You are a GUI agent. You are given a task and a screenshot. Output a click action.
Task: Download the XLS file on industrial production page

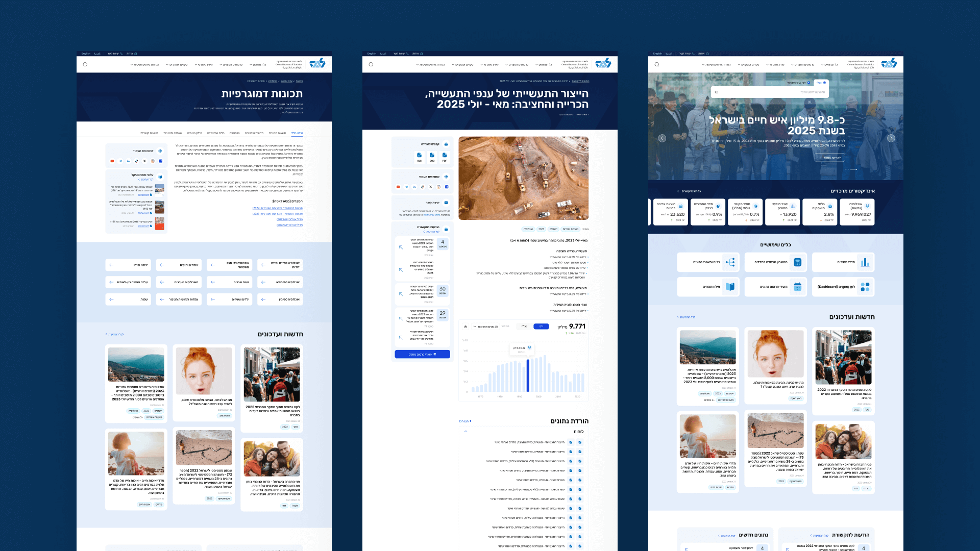(x=419, y=157)
